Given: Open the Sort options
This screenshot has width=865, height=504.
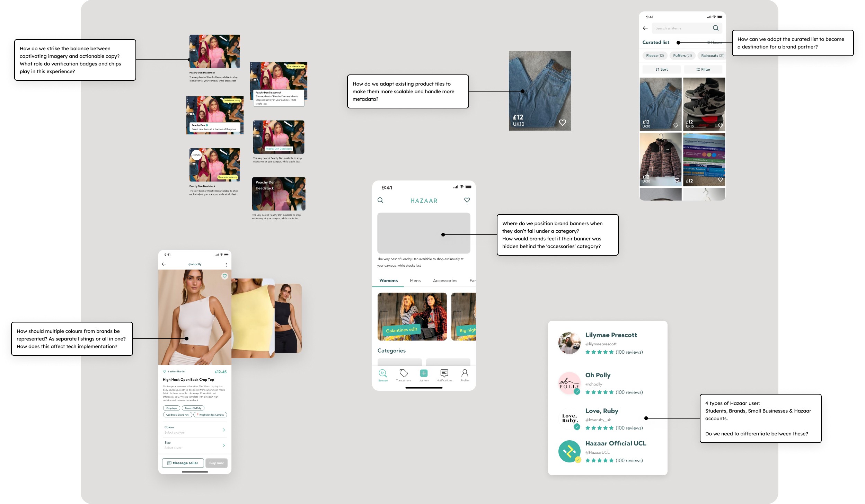Looking at the screenshot, I should pyautogui.click(x=661, y=69).
